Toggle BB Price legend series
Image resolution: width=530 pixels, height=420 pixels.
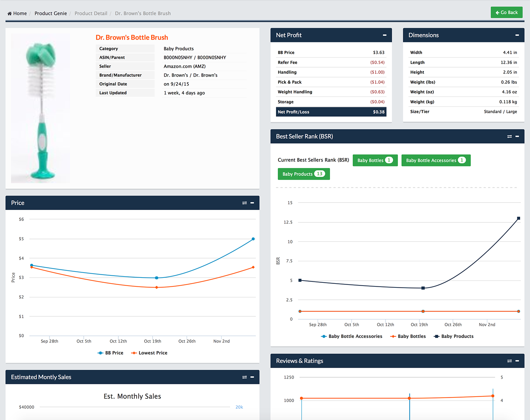[x=110, y=353]
